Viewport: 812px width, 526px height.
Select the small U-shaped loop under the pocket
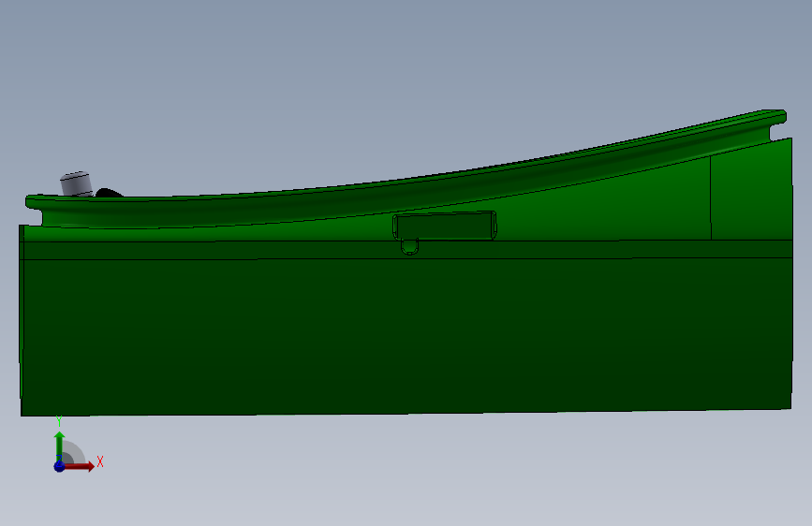409,247
